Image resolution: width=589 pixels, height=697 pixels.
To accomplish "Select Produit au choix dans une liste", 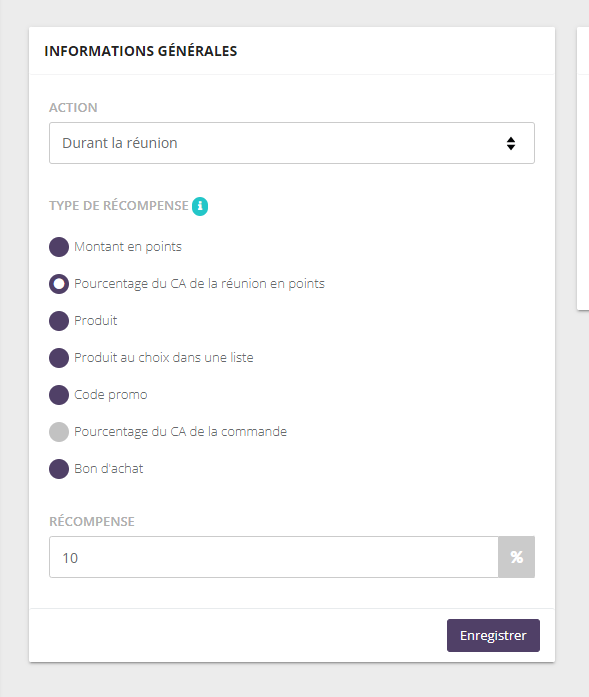I will 59,358.
